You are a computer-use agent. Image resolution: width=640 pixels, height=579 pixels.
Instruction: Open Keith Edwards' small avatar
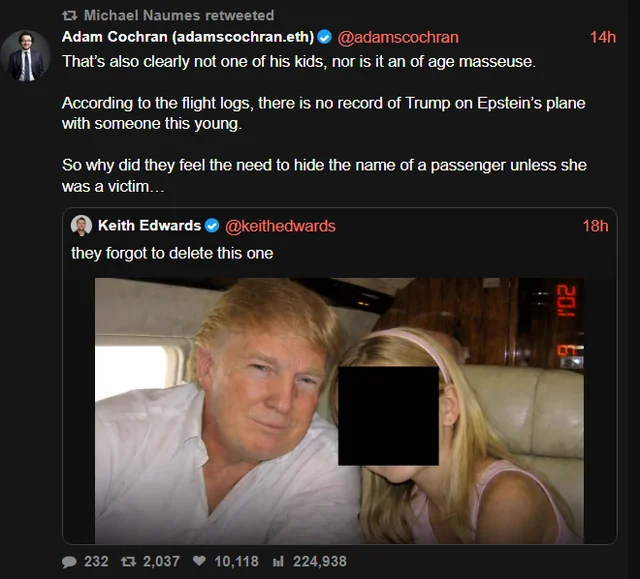click(81, 226)
